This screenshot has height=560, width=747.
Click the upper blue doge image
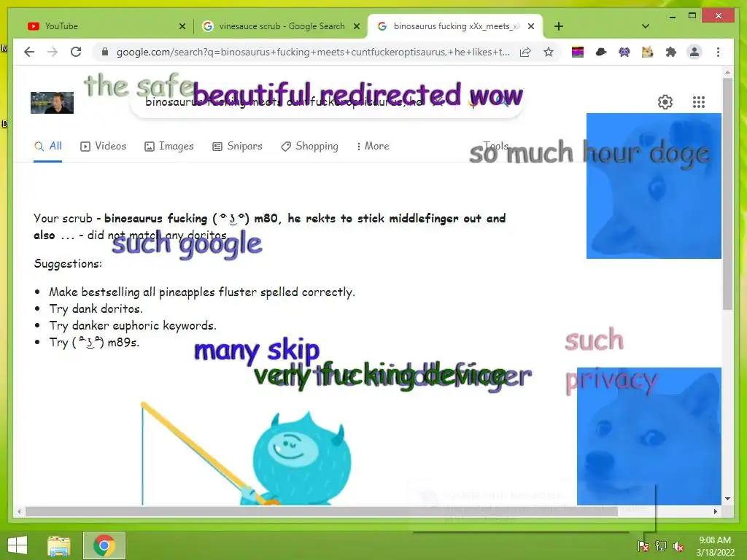(654, 186)
